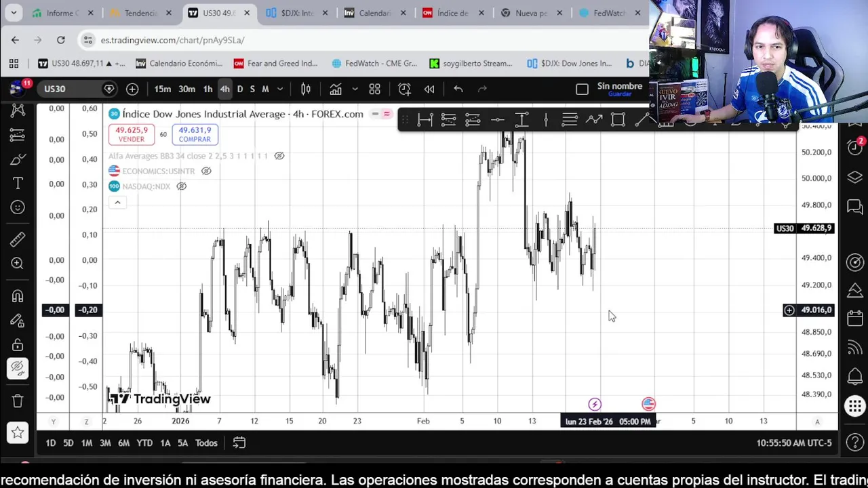Open the Indicators menu
Viewport: 868px width, 488px height.
pyautogui.click(x=336, y=89)
